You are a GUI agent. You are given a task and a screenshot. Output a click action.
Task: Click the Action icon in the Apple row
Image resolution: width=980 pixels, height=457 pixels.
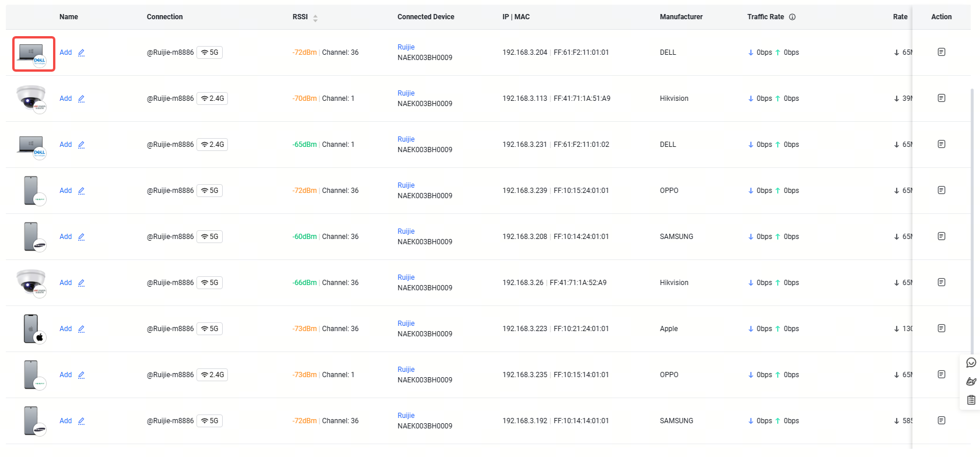pos(941,328)
